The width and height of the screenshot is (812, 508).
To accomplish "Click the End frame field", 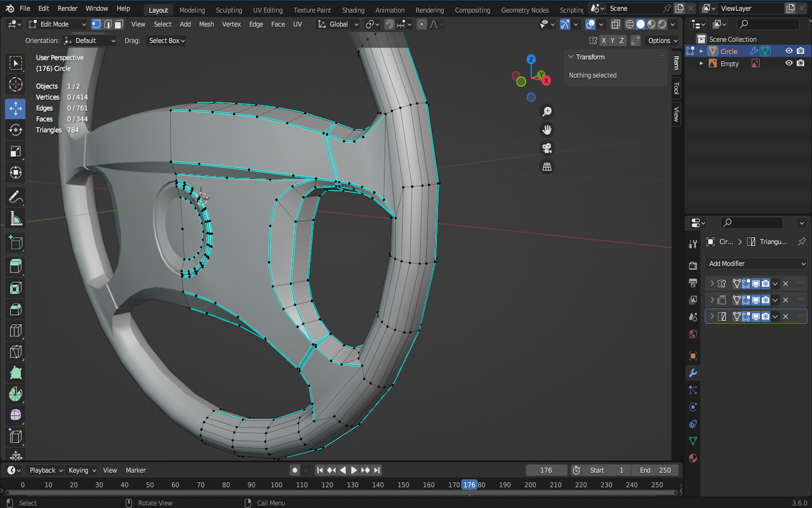I will pyautogui.click(x=655, y=470).
